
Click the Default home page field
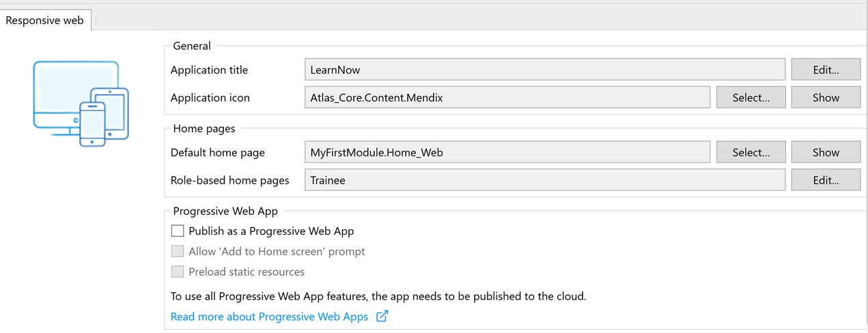[x=507, y=153]
